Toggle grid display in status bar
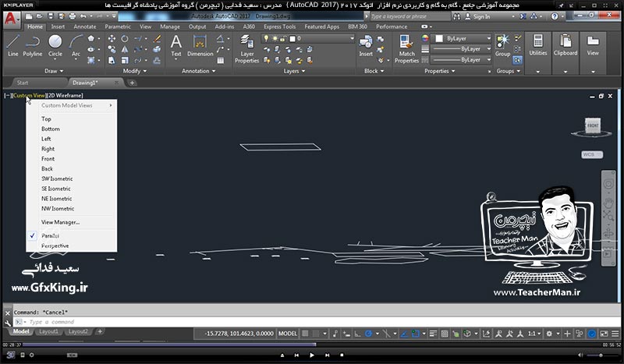The width and height of the screenshot is (624, 364). coord(305,334)
